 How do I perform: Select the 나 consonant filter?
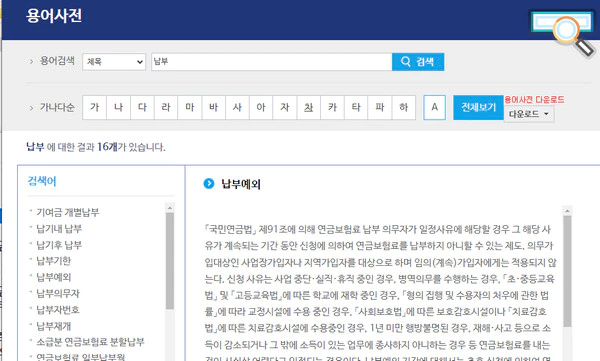118,107
